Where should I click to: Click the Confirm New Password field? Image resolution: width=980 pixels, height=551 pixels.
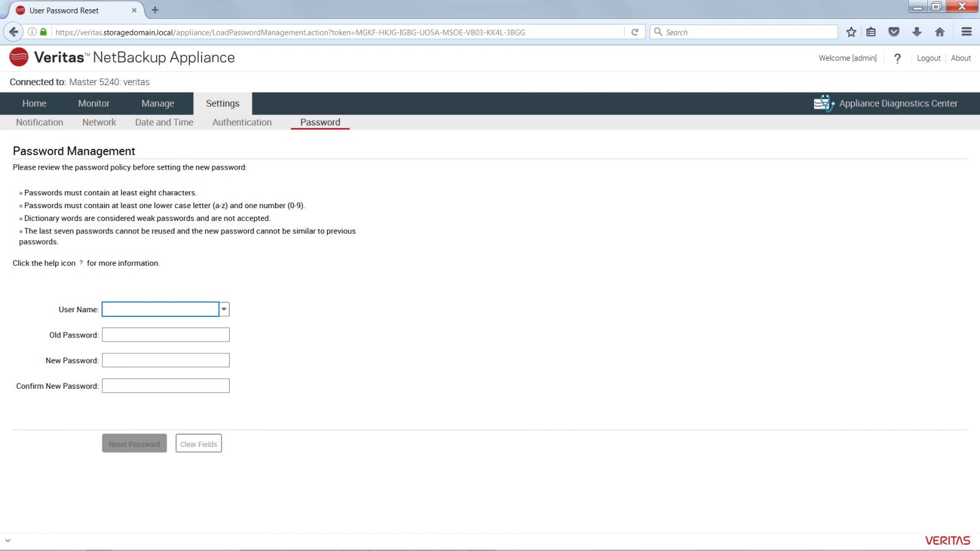coord(166,386)
